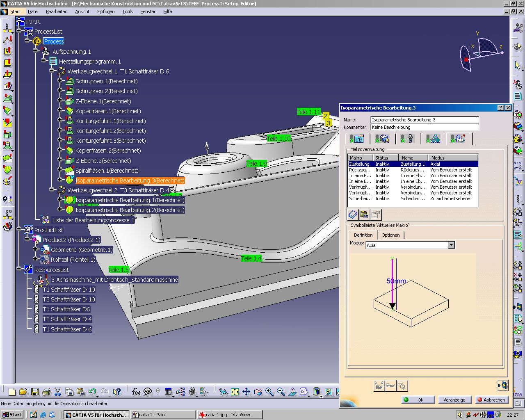Click the Print icon in bottom toolbar
The image size is (525, 420).
[x=46, y=392]
